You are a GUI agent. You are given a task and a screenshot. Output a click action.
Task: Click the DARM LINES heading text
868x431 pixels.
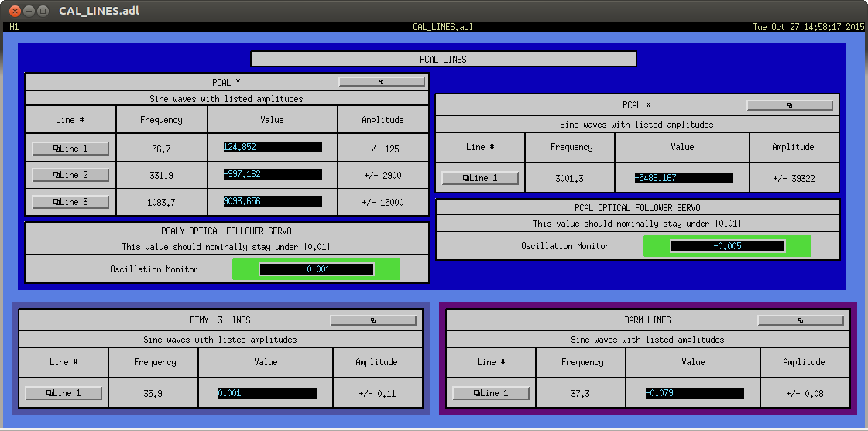647,320
